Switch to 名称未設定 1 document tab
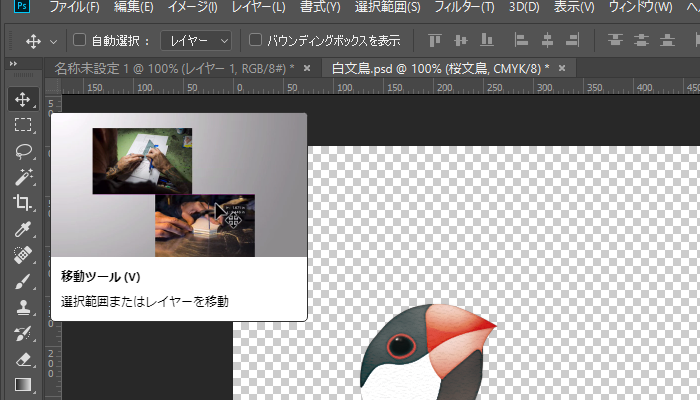The image size is (700, 400). point(175,68)
